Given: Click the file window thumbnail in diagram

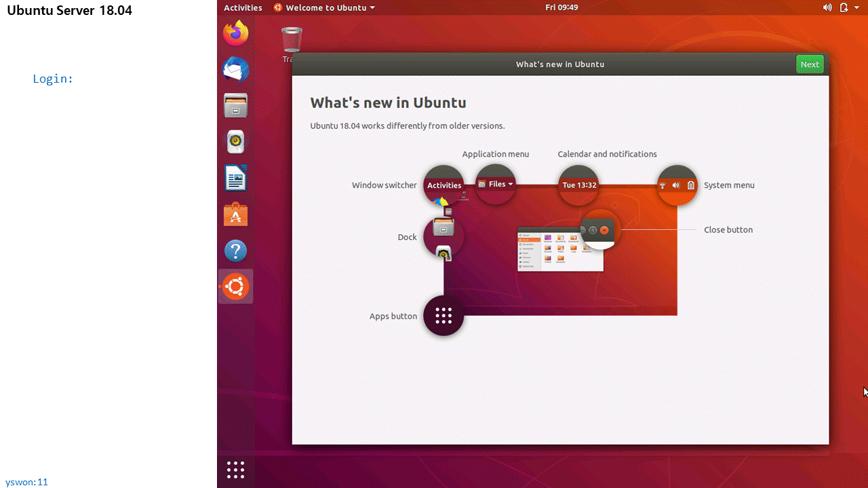Looking at the screenshot, I should (x=560, y=249).
